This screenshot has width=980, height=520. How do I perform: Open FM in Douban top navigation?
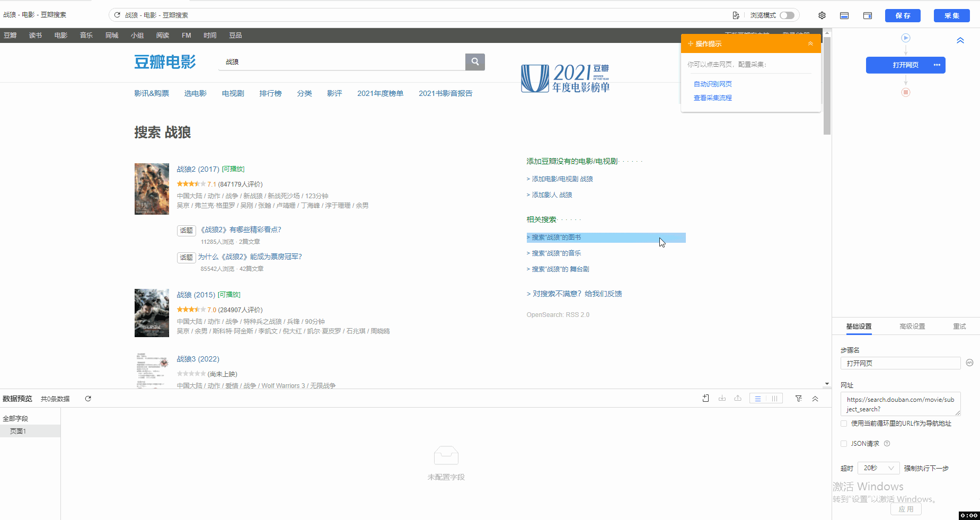(x=186, y=36)
